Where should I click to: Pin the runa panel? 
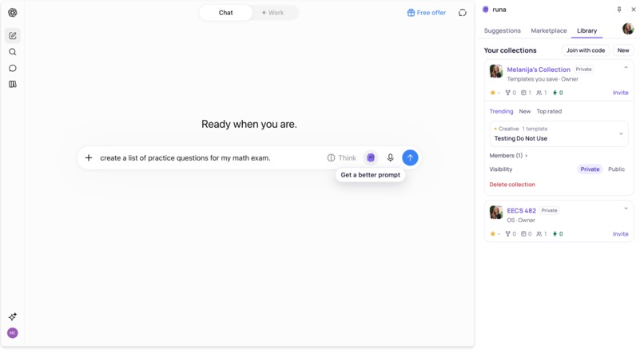point(619,10)
